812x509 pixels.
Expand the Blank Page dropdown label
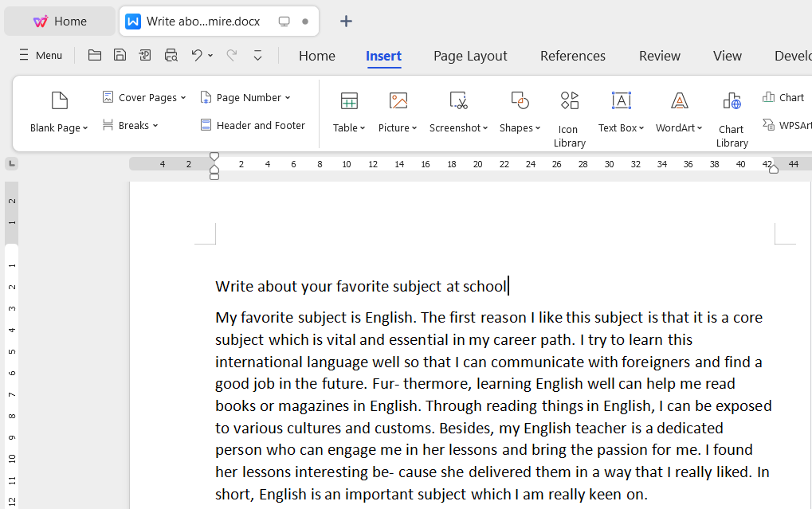click(59, 128)
